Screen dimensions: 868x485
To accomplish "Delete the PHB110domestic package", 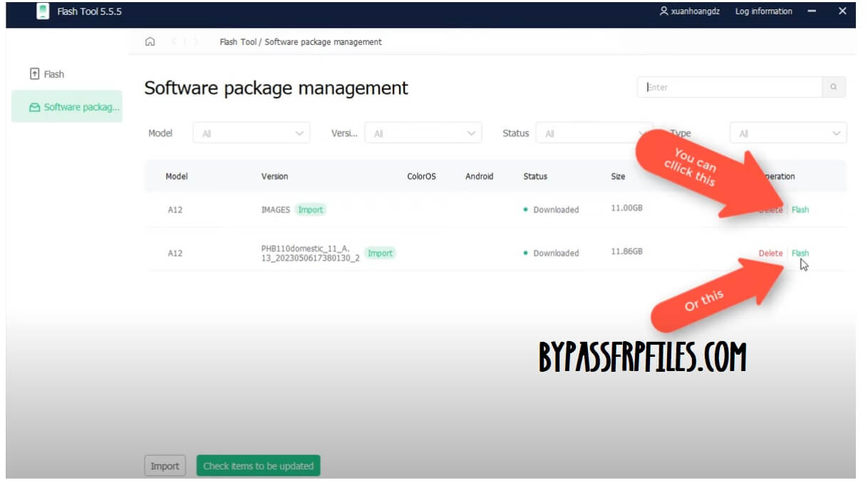I will click(x=770, y=253).
